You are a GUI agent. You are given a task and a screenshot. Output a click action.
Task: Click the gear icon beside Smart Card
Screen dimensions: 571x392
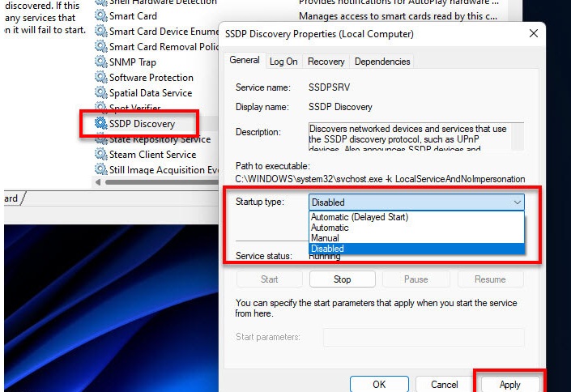(101, 15)
